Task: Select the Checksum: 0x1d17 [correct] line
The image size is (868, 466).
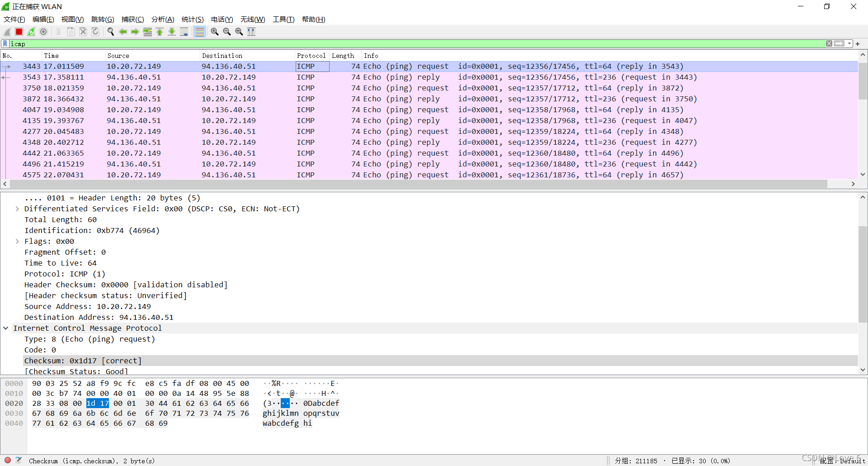Action: [440, 361]
